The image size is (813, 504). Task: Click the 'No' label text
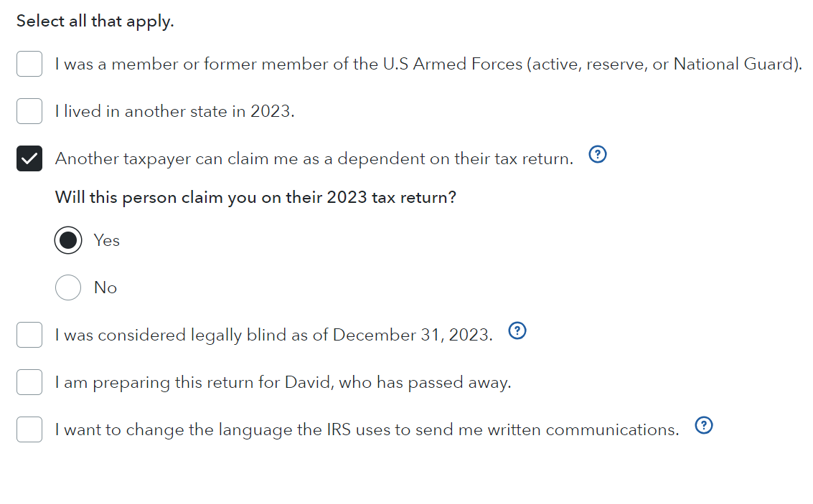pos(105,287)
